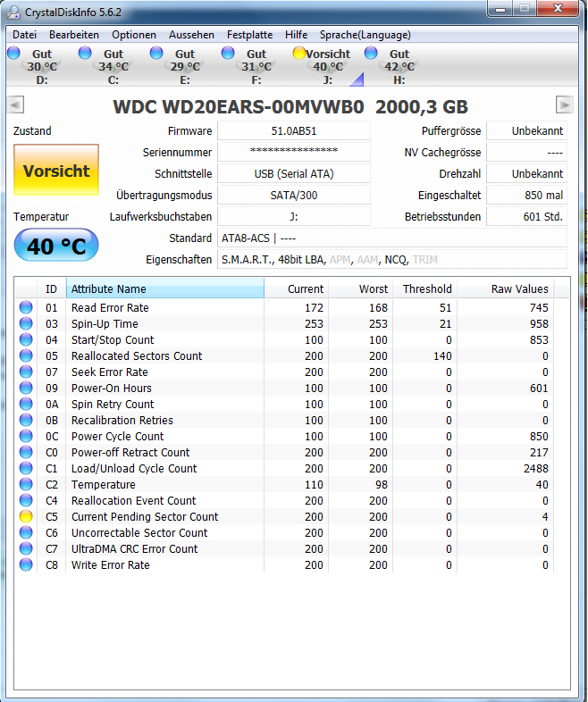Click the Schnittstelle field USB (Serial ATA)
This screenshot has height=702, width=588.
(294, 173)
